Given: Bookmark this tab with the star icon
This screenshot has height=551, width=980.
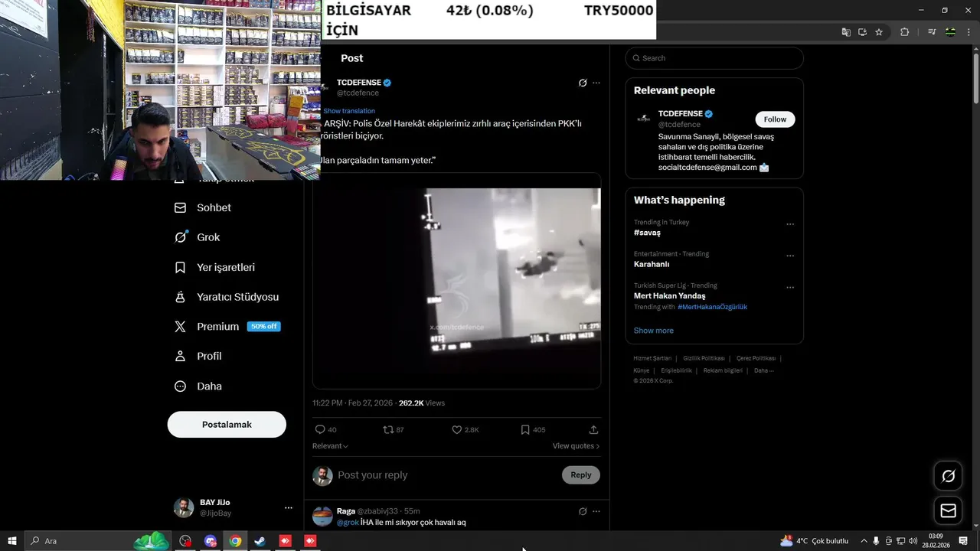Looking at the screenshot, I should click(879, 32).
